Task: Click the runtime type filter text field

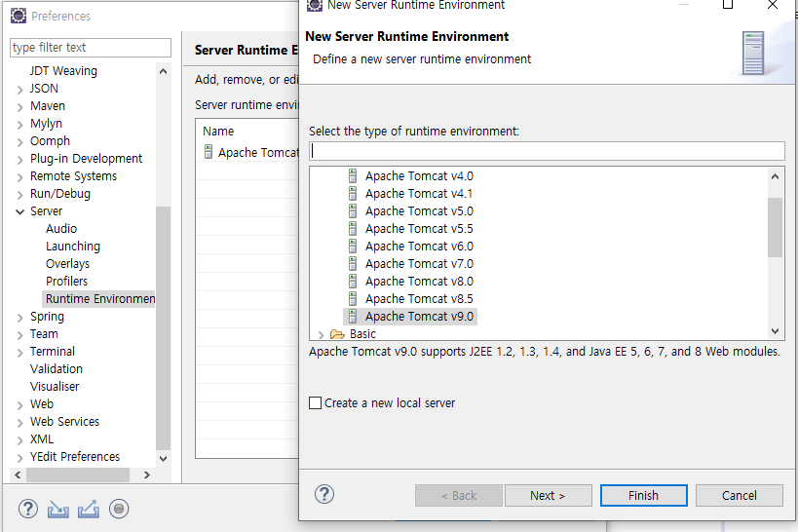Action: click(547, 151)
